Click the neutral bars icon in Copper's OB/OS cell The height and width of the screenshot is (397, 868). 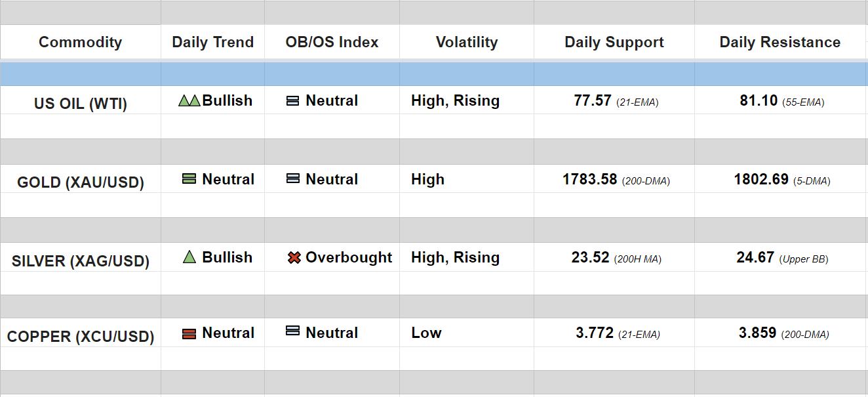pyautogui.click(x=293, y=331)
